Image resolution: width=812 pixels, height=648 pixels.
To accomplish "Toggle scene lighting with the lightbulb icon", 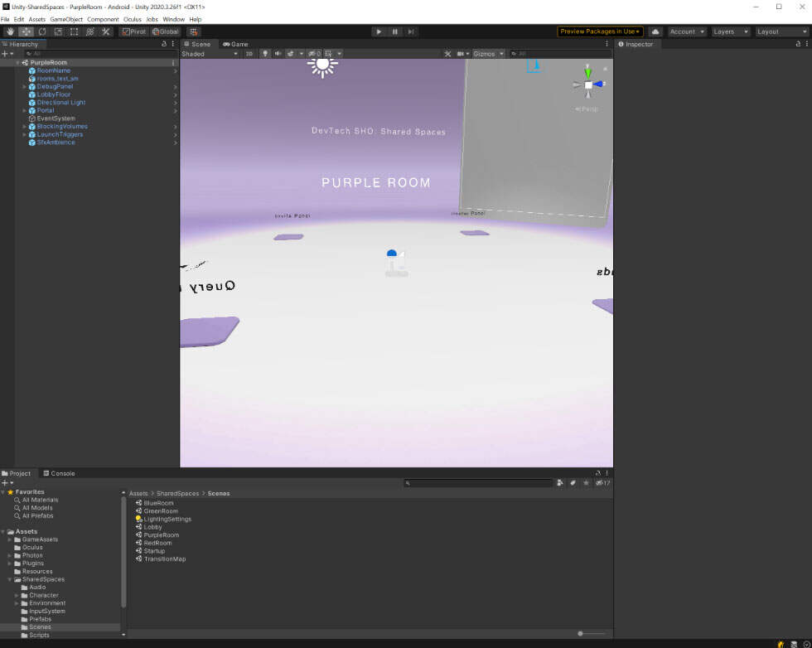I will click(266, 54).
